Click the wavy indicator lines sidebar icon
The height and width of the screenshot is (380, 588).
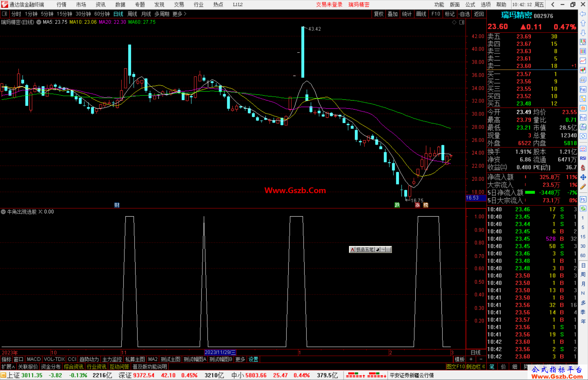coord(583,149)
